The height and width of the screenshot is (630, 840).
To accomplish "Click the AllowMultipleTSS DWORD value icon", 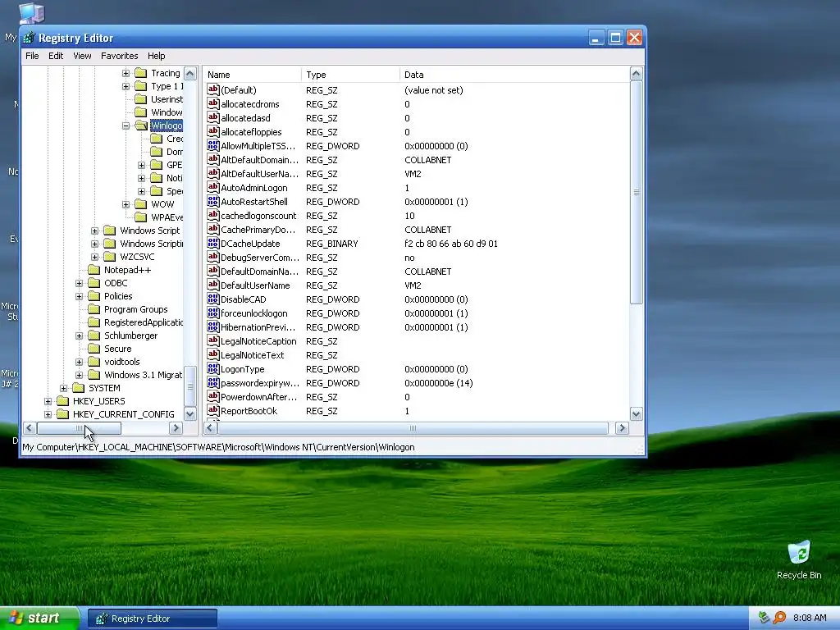I will coord(213,145).
